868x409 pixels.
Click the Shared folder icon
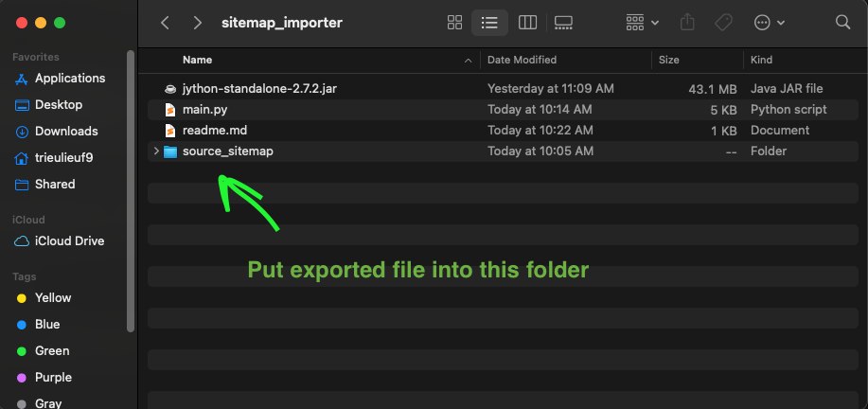point(22,185)
